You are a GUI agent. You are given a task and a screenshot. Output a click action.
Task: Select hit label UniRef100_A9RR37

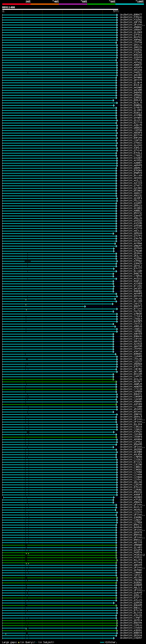(131, 65)
